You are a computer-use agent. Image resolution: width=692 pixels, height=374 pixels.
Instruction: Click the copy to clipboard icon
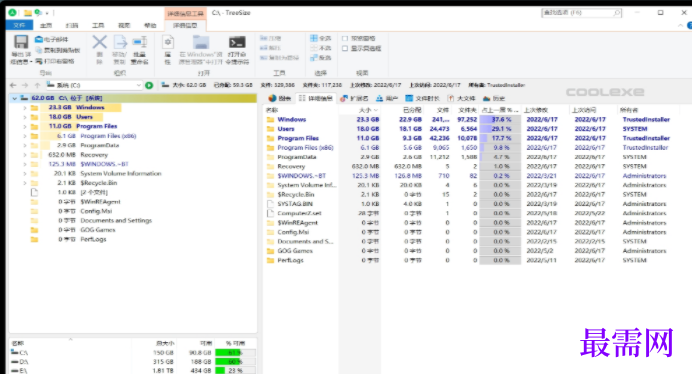[x=39, y=50]
